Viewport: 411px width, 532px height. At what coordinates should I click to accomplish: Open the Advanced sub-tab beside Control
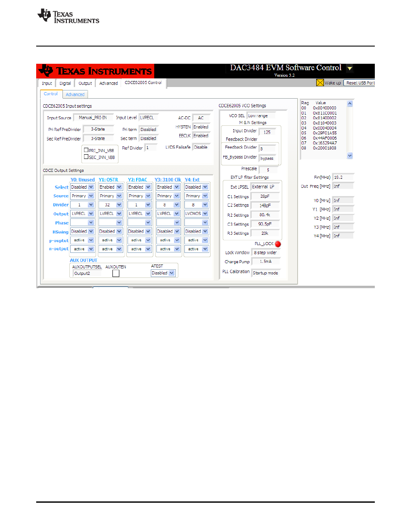[x=75, y=94]
